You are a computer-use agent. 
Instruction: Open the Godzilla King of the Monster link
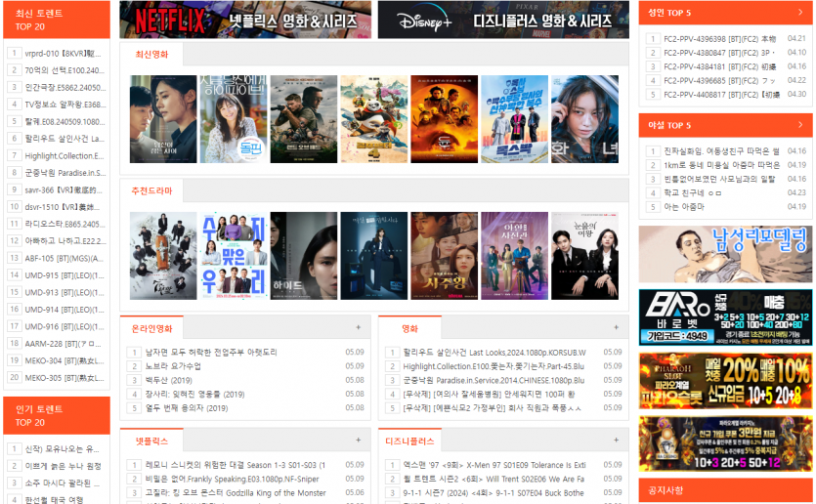pyautogui.click(x=235, y=493)
